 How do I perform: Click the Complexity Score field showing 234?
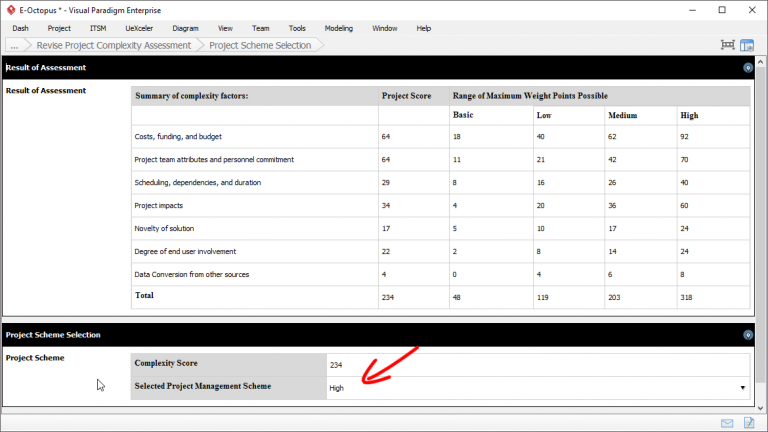(x=537, y=365)
